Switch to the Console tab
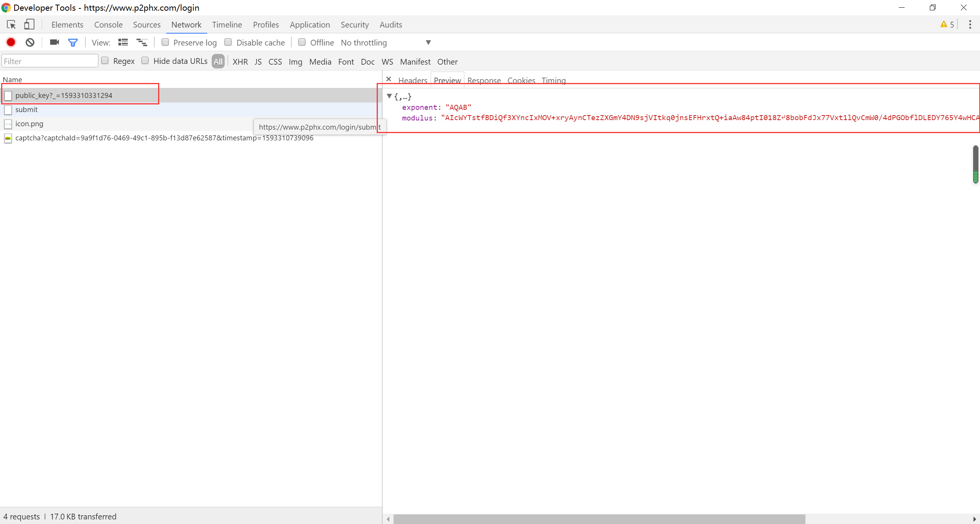 click(x=108, y=24)
